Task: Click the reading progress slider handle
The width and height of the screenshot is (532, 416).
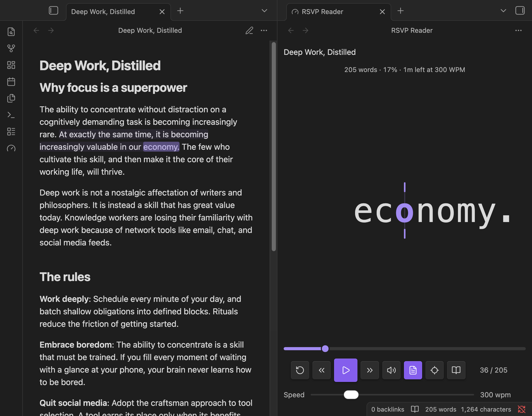Action: (x=325, y=349)
